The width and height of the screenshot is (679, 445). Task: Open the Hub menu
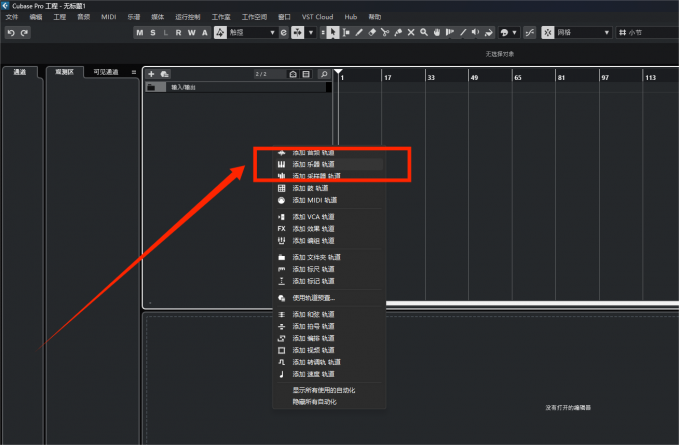[x=351, y=17]
